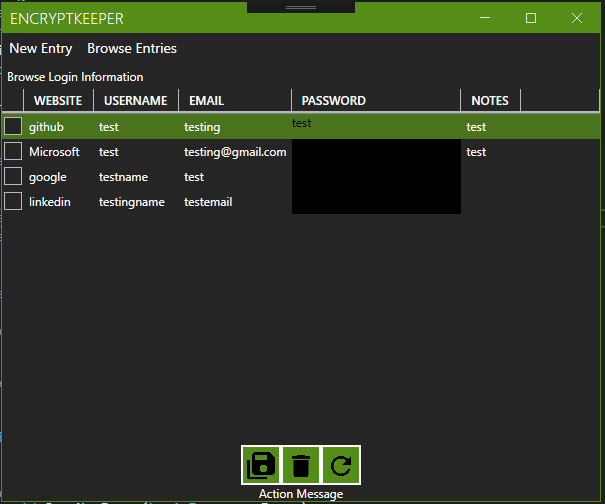Select the testingname username cell
Viewport: 605px width, 504px height.
132,202
